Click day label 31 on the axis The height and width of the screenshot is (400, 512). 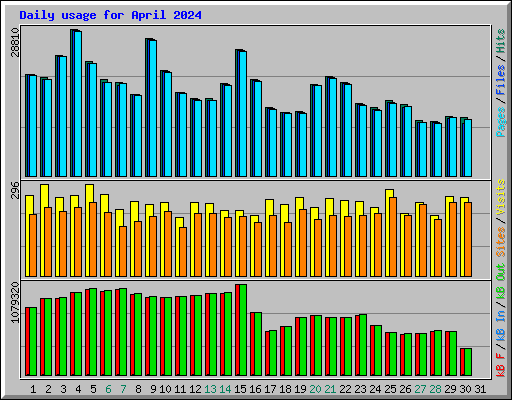(x=480, y=389)
